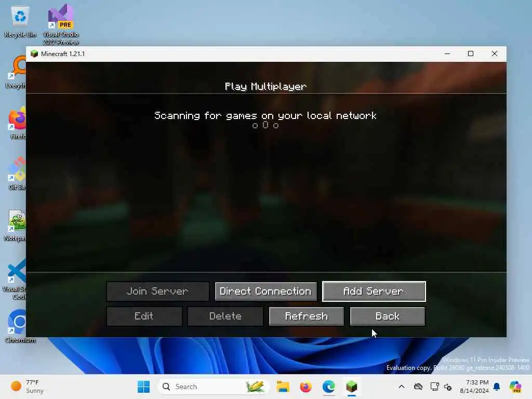
Task: Minimize the Minecraft 1.21.1 window
Action: point(447,54)
